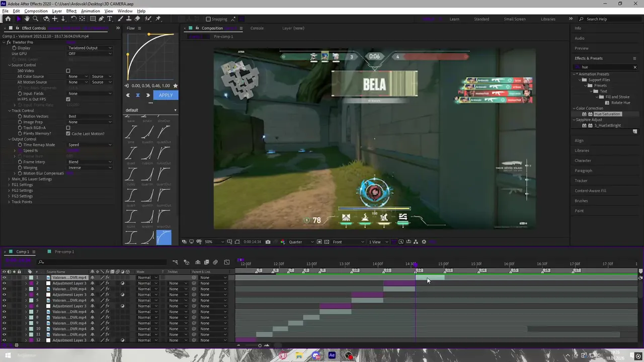This screenshot has height=362, width=644.
Task: Open the Animation menu
Action: [x=91, y=11]
